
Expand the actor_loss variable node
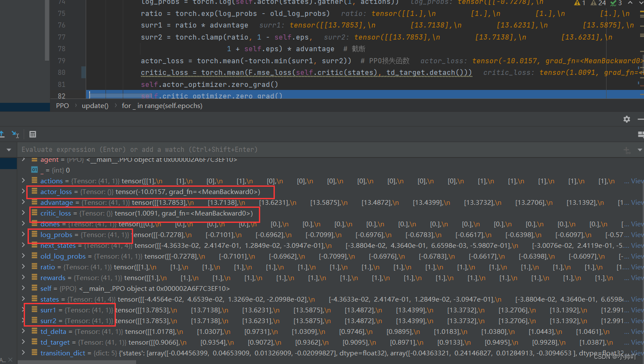coord(23,191)
